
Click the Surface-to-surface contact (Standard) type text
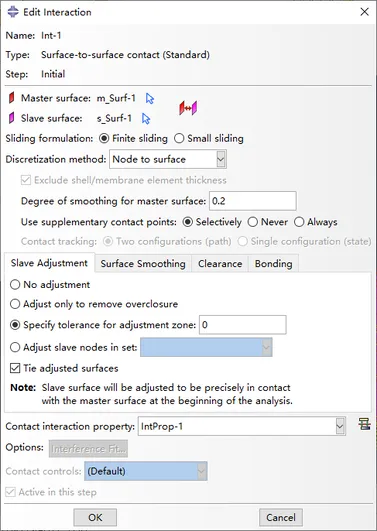125,55
